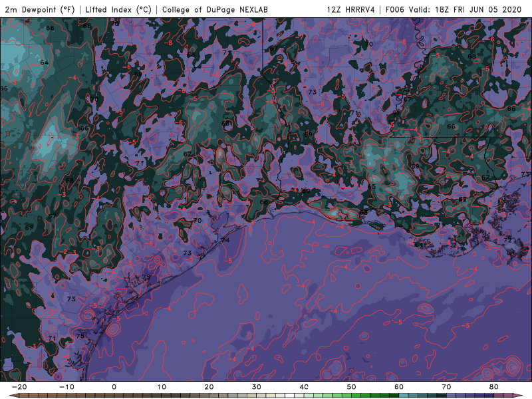Click the '0' color bar label
532x399 pixels.
tap(114, 387)
